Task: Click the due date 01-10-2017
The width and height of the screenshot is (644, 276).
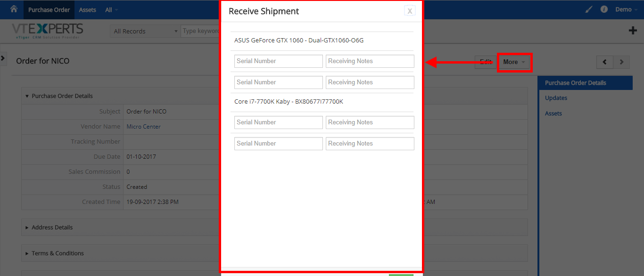Action: pos(141,157)
